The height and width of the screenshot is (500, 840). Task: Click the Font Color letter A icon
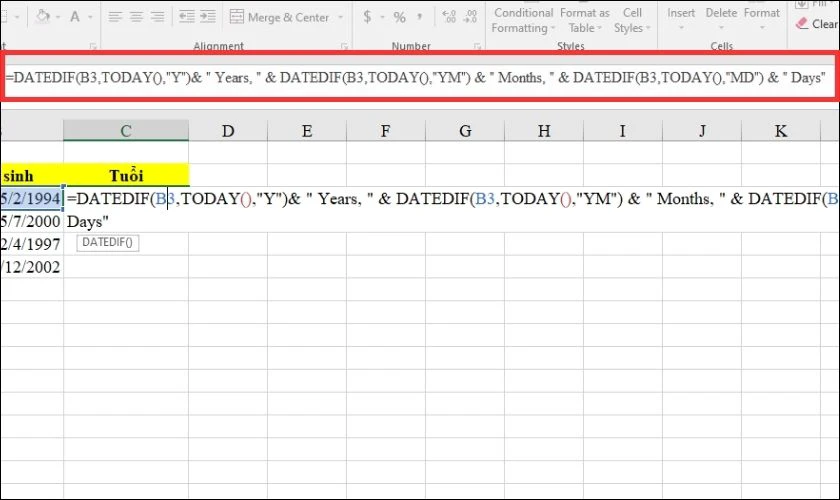pyautogui.click(x=75, y=17)
